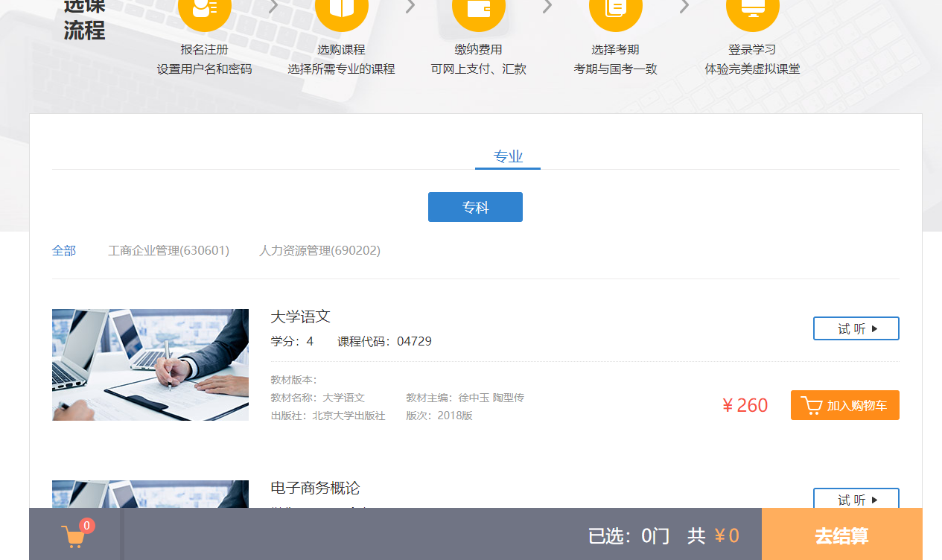Image resolution: width=942 pixels, height=560 pixels.
Task: Click the 选购课程 book icon
Action: click(342, 9)
